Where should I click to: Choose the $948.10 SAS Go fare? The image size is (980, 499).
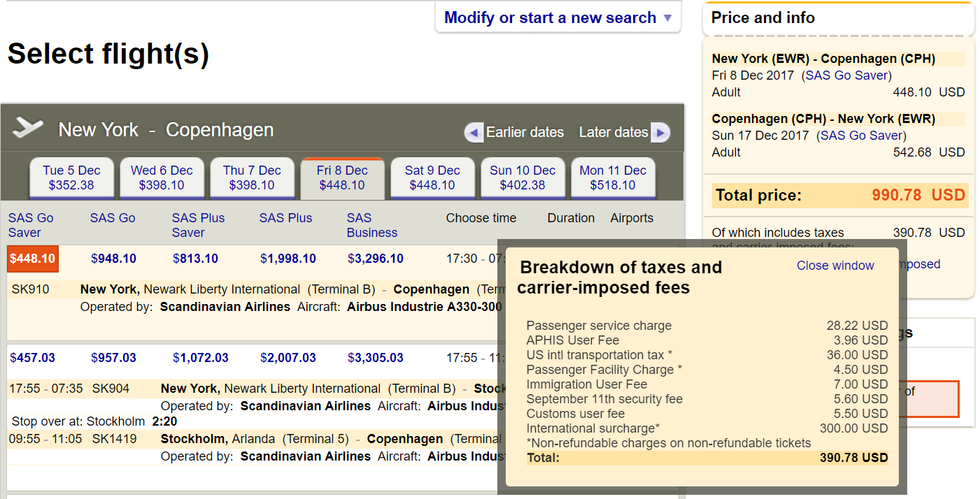[113, 259]
